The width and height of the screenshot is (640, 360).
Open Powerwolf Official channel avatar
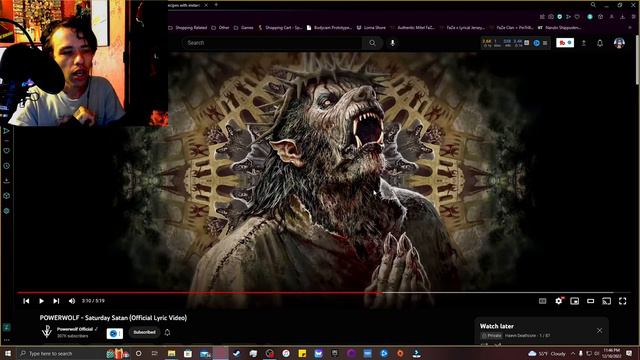point(47,331)
